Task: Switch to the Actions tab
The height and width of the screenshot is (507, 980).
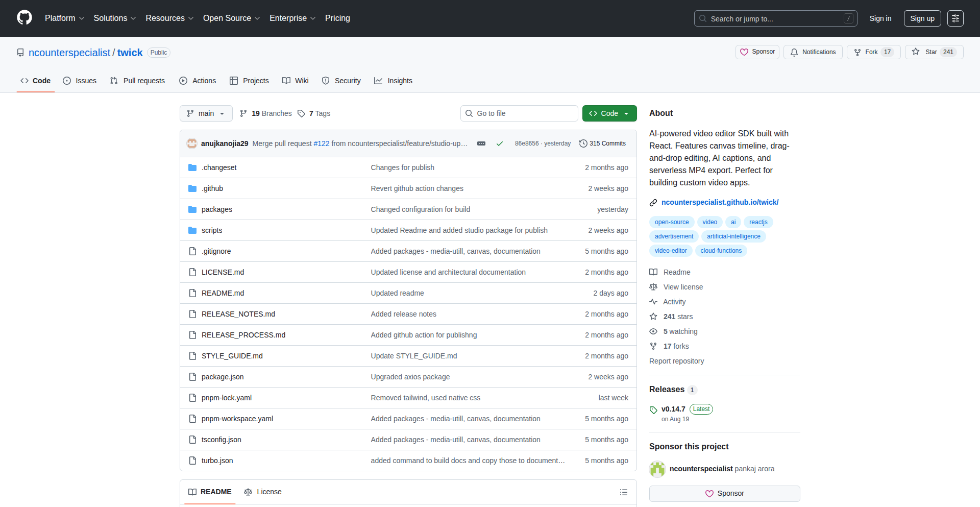Action: [x=198, y=81]
